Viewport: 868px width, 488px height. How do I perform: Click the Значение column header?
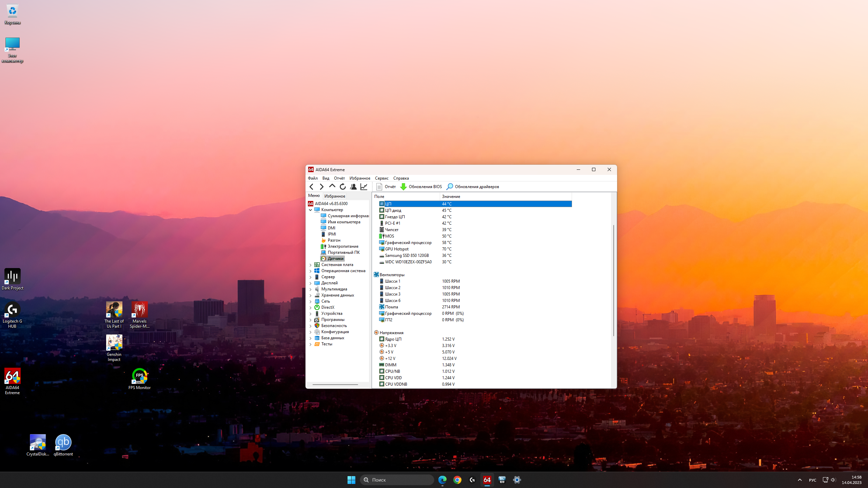click(451, 197)
